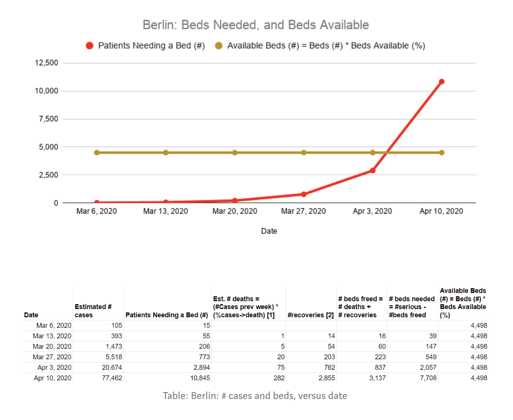Click the 'Available Beds (#)' table column header
Image resolution: width=513 pixels, height=420 pixels.
point(463,303)
